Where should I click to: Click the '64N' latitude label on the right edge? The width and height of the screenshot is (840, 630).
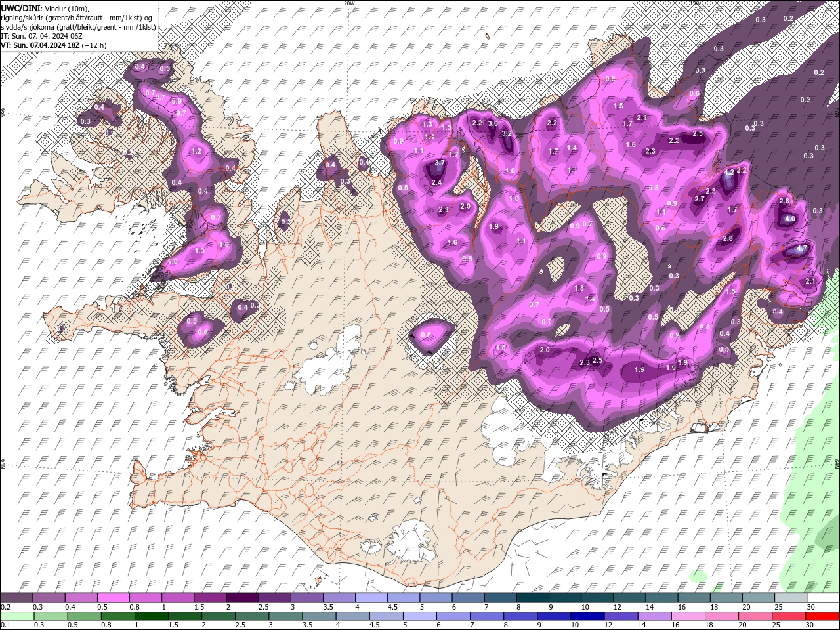(837, 463)
